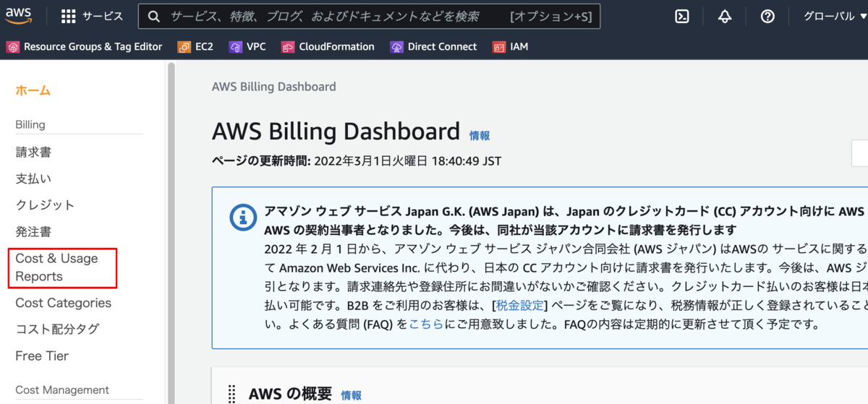Open 発注書 in the sidebar
The image size is (868, 404).
pyautogui.click(x=33, y=232)
